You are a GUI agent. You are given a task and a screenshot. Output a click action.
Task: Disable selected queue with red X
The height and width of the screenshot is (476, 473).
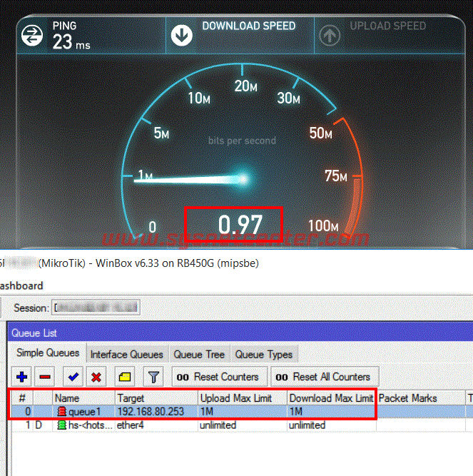[97, 377]
